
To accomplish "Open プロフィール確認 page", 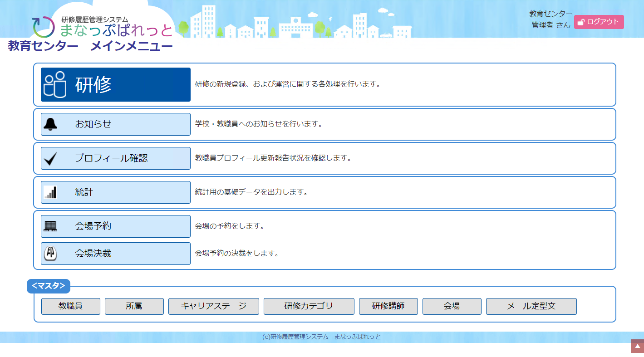I will [116, 158].
